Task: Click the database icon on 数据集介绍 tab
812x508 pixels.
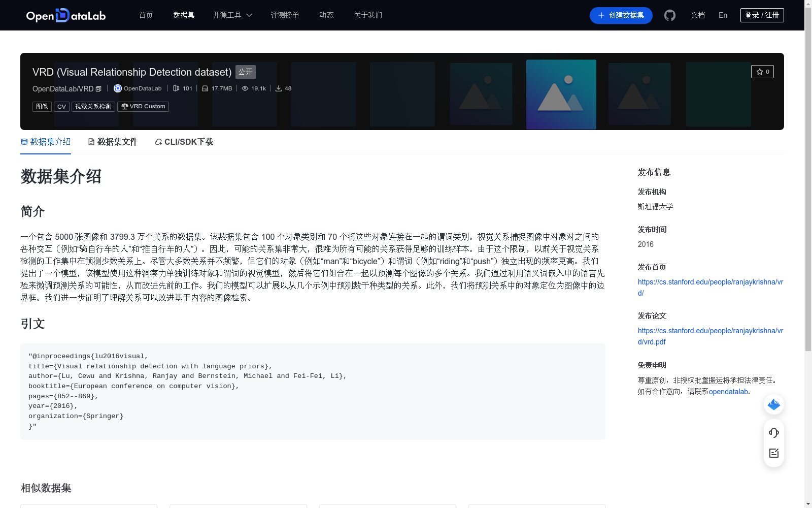Action: (x=24, y=142)
